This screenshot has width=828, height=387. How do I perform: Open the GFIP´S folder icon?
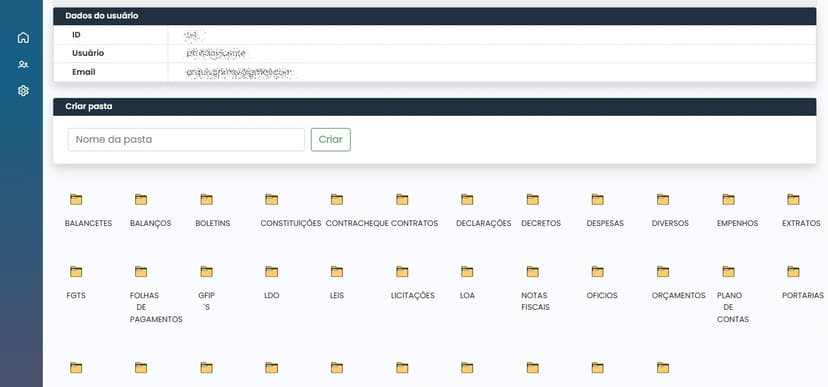tap(206, 272)
